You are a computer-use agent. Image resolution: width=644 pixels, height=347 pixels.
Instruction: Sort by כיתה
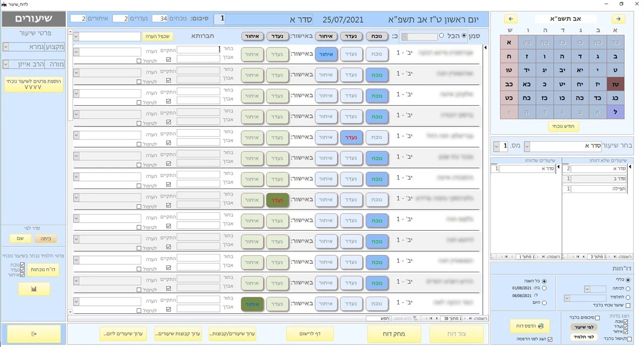coord(46,239)
